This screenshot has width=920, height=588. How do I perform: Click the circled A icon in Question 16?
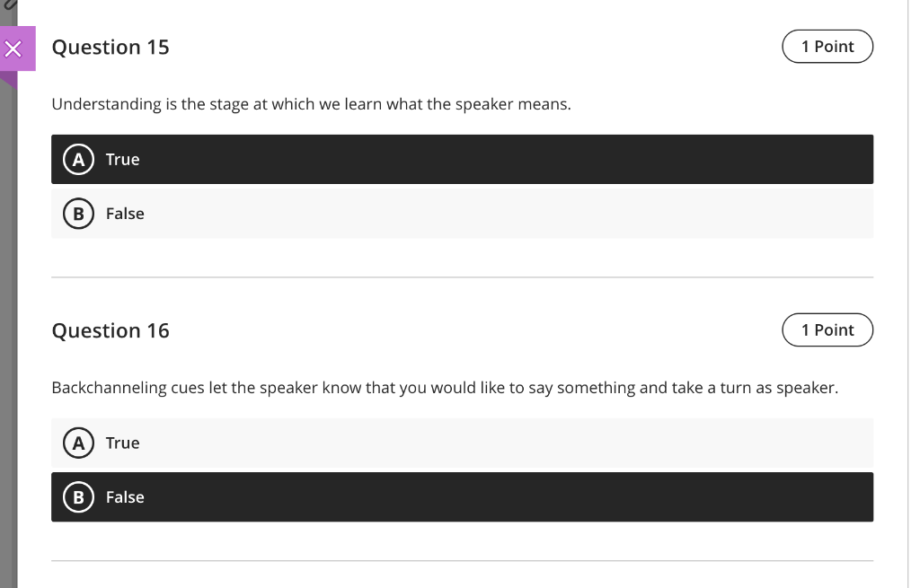coord(79,443)
